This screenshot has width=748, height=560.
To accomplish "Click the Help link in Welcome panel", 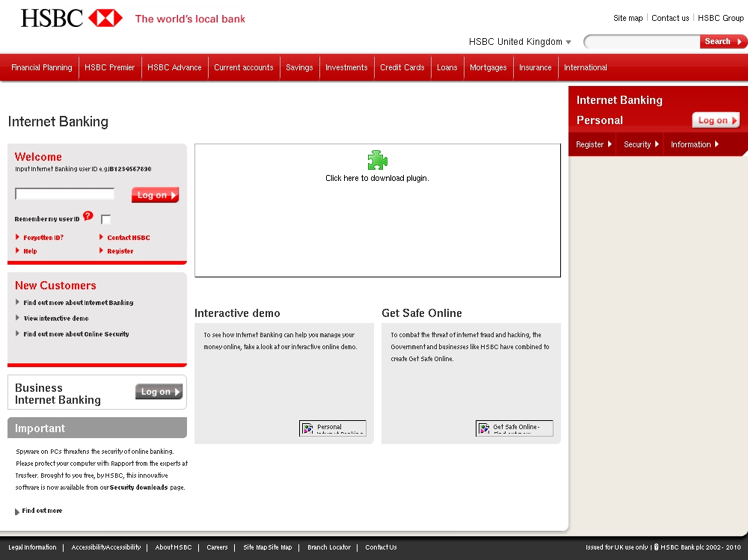I will 30,251.
